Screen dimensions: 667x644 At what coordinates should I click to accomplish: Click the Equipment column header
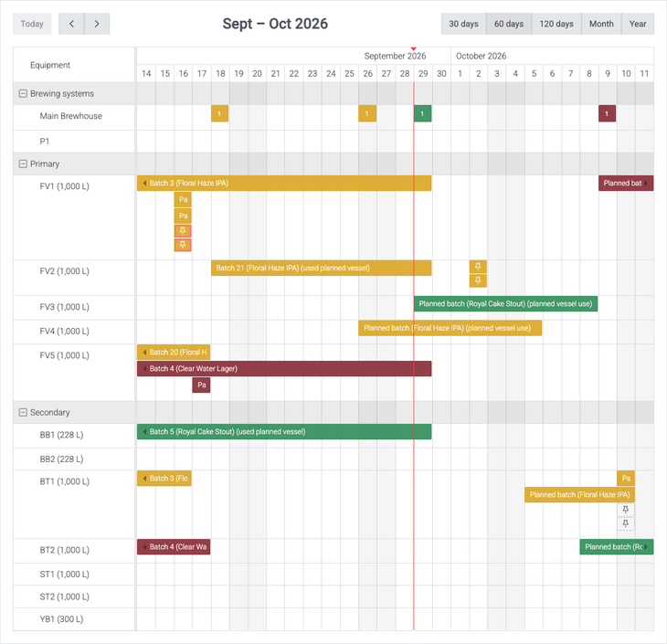click(50, 65)
